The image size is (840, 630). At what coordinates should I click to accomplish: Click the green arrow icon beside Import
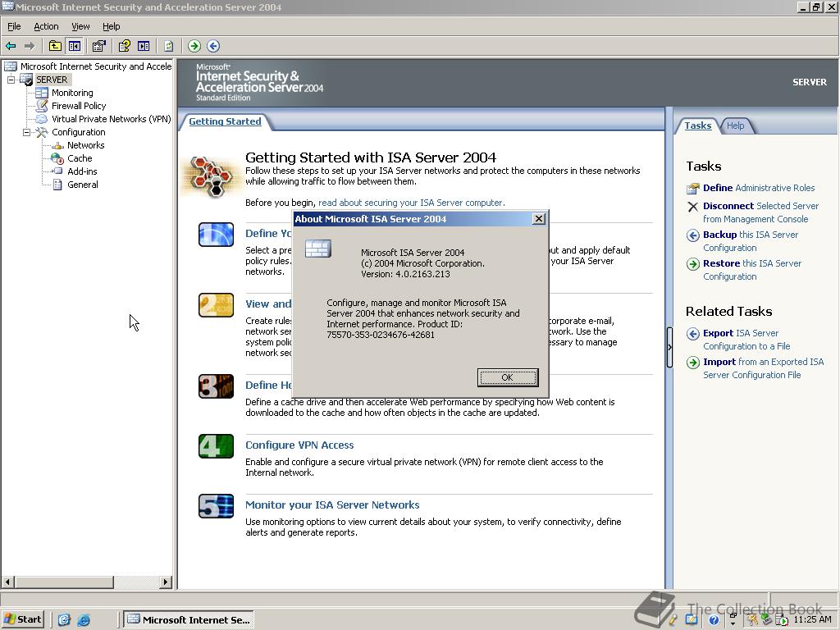click(692, 363)
